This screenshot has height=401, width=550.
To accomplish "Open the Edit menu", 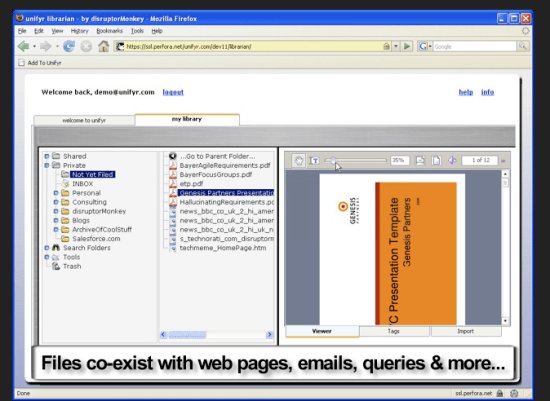I will [39, 31].
